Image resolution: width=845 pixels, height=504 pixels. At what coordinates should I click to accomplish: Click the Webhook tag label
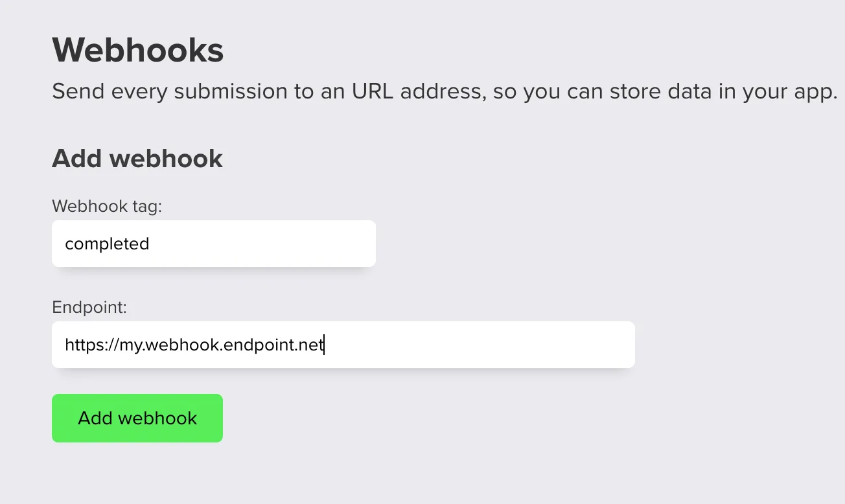[x=106, y=206]
